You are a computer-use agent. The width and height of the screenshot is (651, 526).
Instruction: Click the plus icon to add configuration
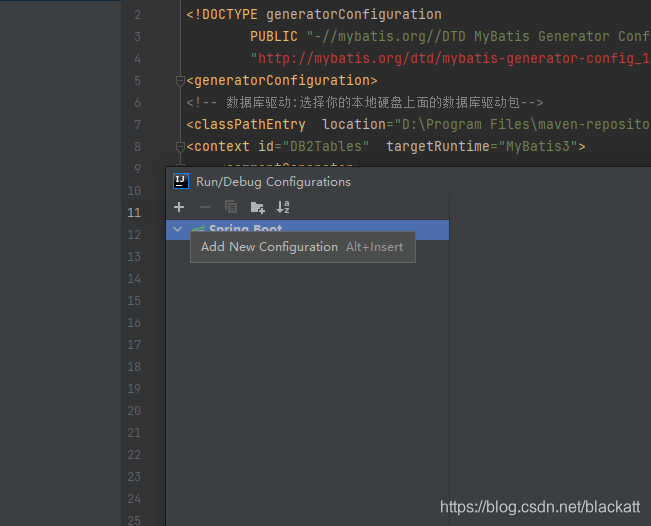click(x=179, y=207)
